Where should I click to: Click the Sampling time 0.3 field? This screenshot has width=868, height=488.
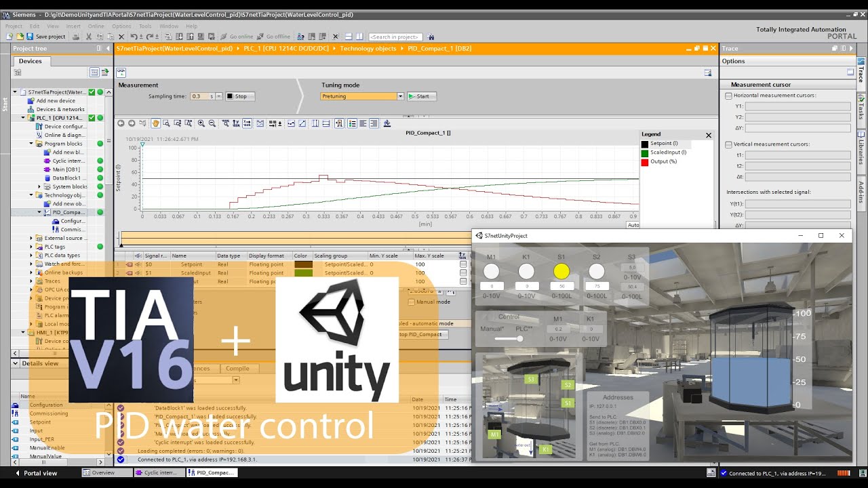(202, 96)
